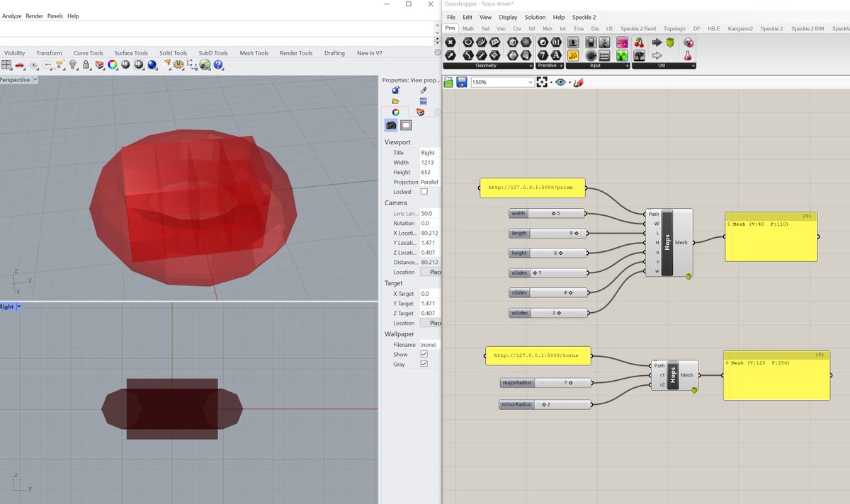The width and height of the screenshot is (850, 504).
Task: Open the Render menu in Rhino
Action: point(34,16)
